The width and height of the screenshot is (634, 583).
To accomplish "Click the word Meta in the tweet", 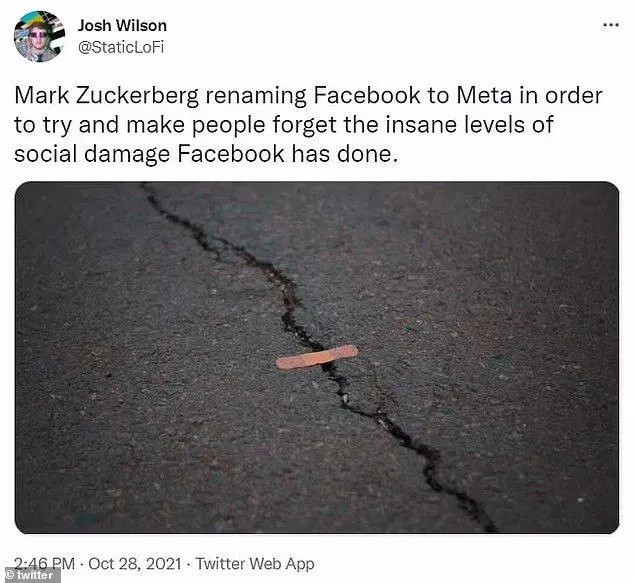I will tap(484, 95).
